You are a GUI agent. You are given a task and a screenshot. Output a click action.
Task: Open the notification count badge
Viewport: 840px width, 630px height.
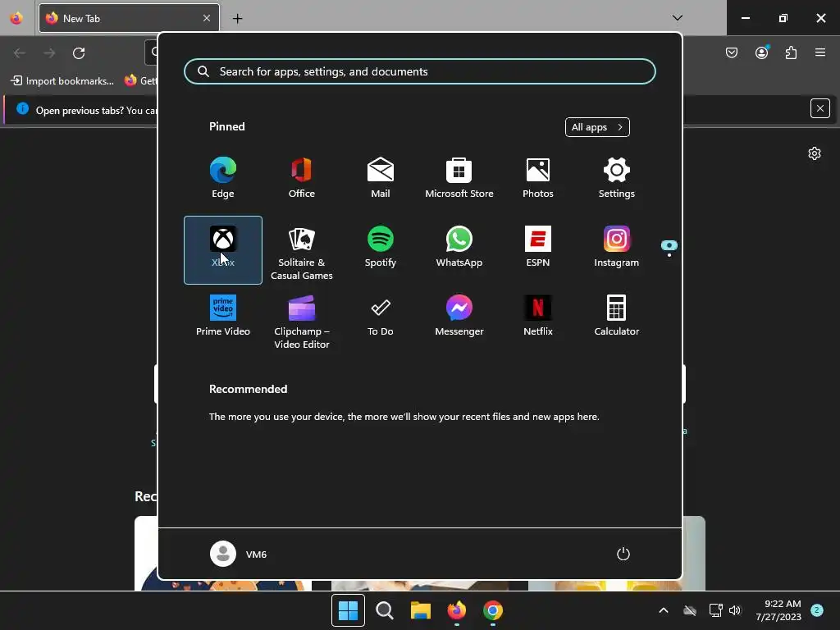point(817,609)
